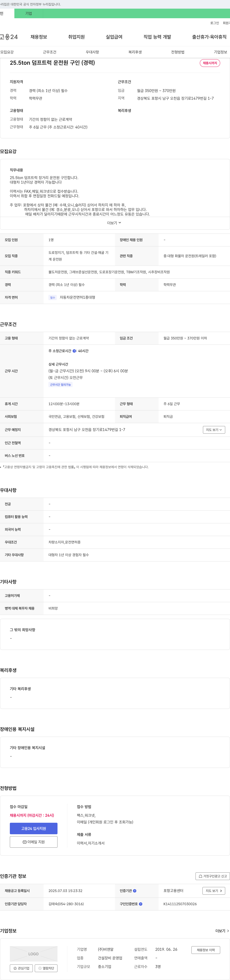Open the 직업 능력 개발 menu
This screenshot has height=980, width=230.
point(157,37)
